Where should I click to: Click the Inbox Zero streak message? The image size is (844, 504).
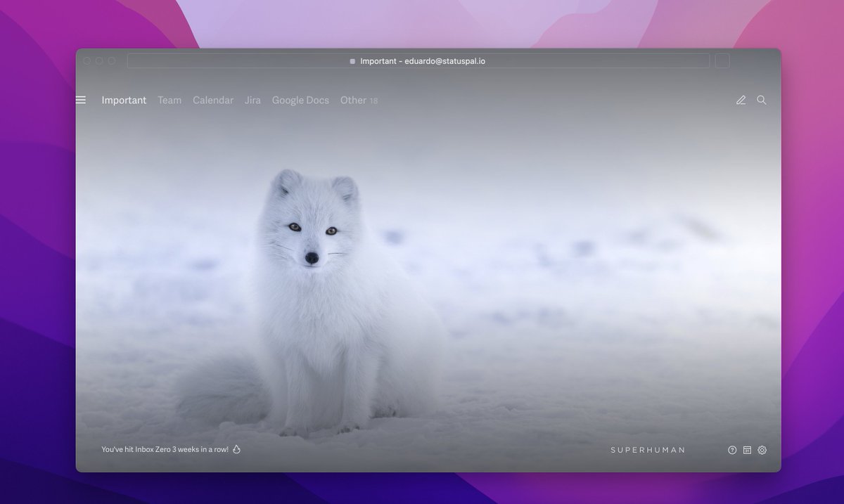pyautogui.click(x=165, y=448)
